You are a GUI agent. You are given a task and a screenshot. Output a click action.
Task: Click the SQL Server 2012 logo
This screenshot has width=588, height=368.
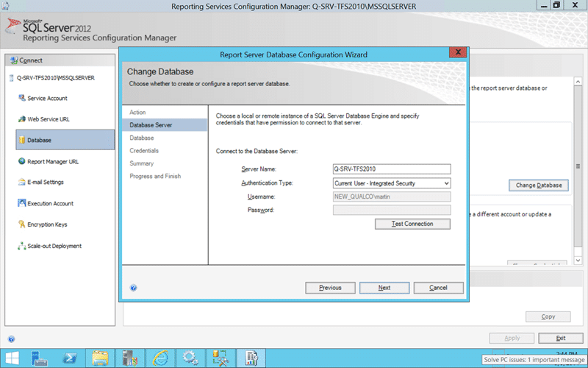click(x=49, y=26)
